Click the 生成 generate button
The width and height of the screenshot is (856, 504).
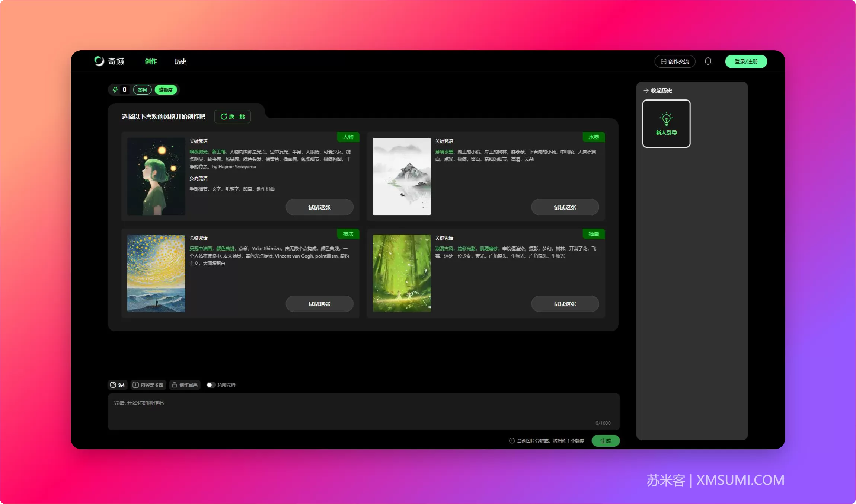click(x=606, y=441)
